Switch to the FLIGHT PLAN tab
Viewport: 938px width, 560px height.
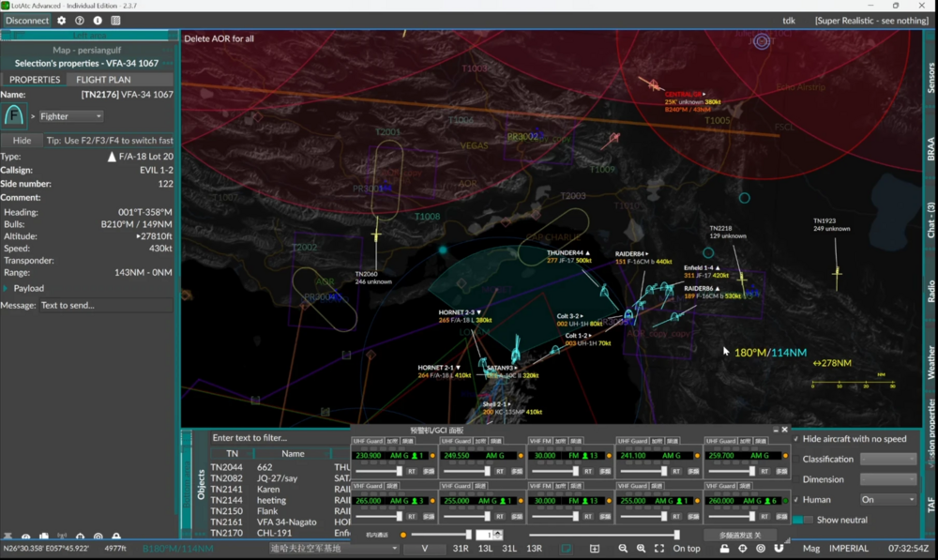click(103, 80)
